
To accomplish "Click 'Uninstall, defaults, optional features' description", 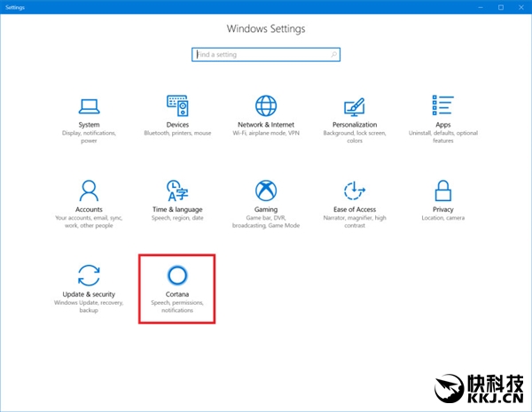I will (443, 136).
